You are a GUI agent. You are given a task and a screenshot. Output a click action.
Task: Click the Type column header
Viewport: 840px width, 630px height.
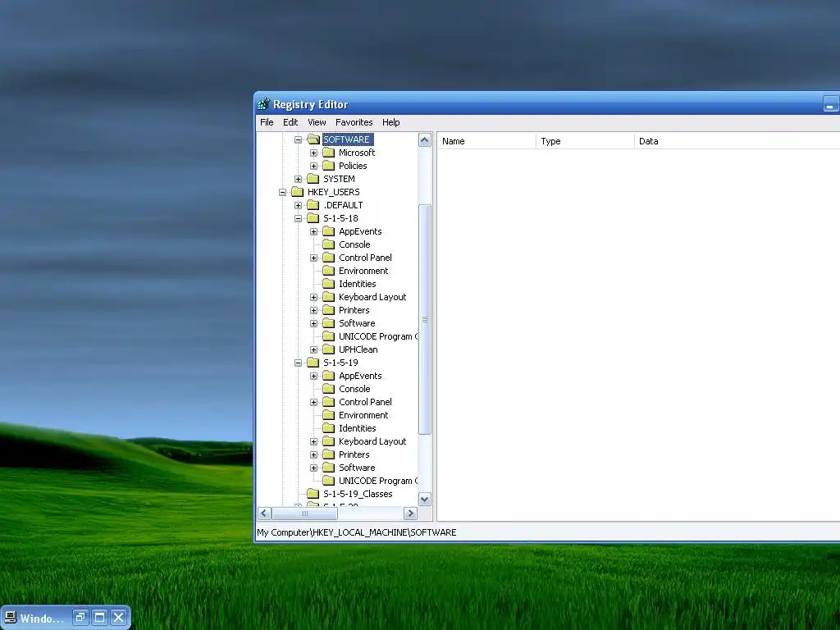[585, 141]
